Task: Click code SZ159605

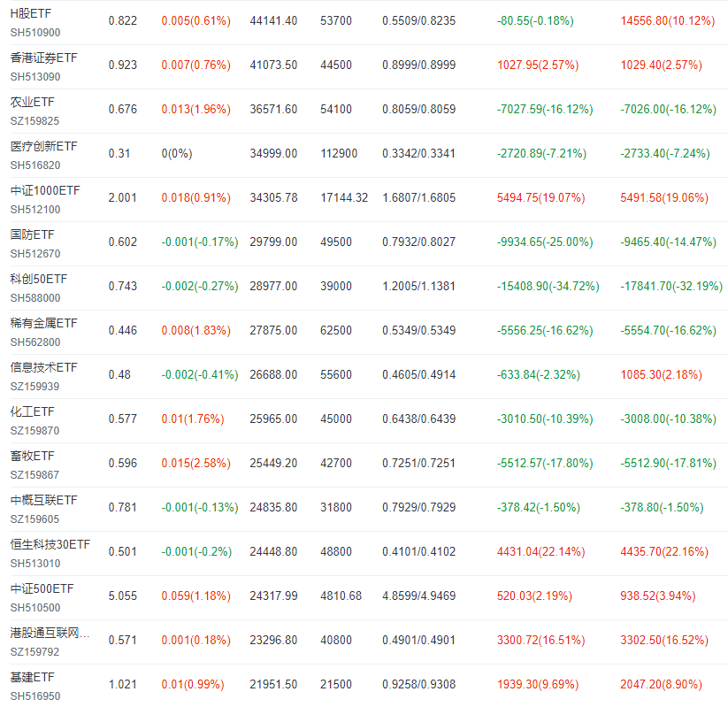Action: [x=34, y=519]
